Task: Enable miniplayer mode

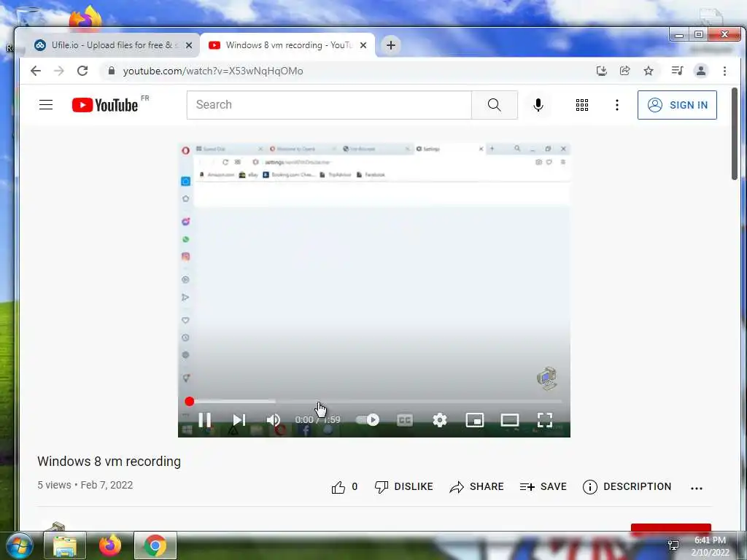Action: click(x=474, y=420)
